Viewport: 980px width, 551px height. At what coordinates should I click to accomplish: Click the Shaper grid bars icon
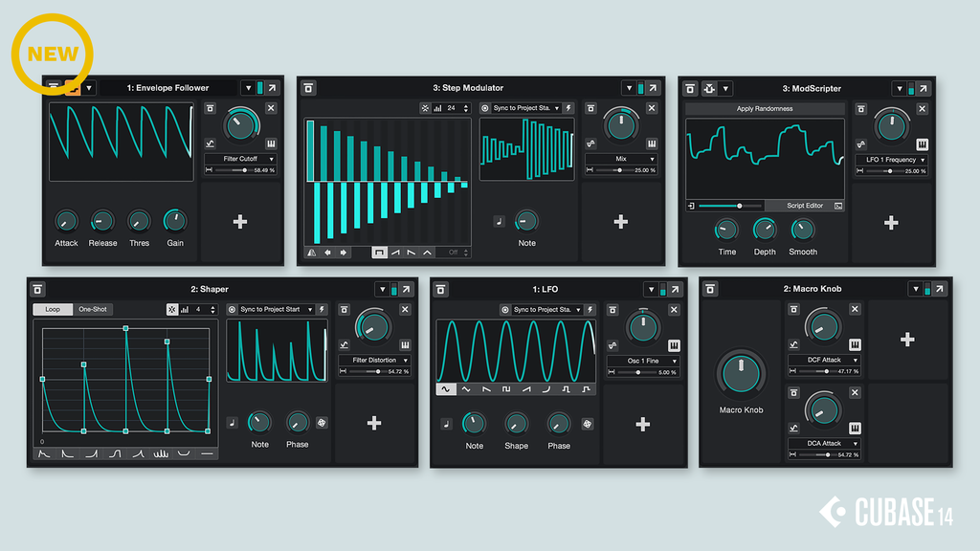tap(185, 309)
